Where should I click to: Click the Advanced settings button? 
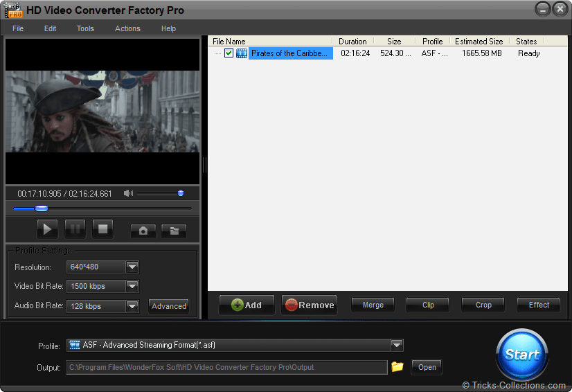(x=169, y=306)
